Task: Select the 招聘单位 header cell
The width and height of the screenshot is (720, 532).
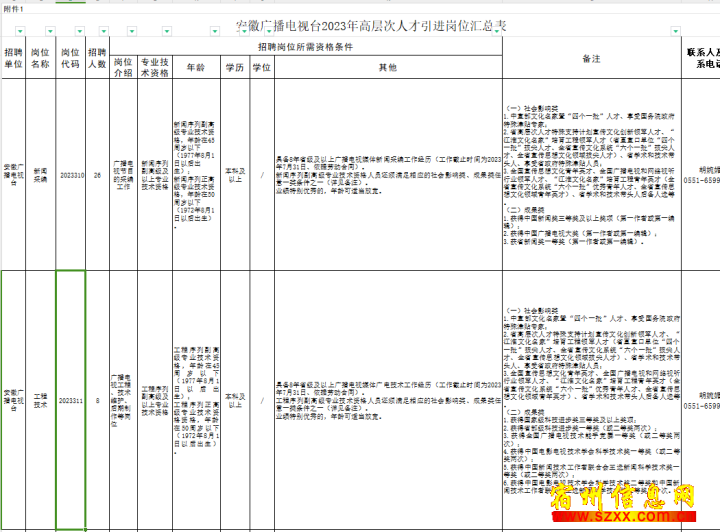Action: (x=13, y=58)
